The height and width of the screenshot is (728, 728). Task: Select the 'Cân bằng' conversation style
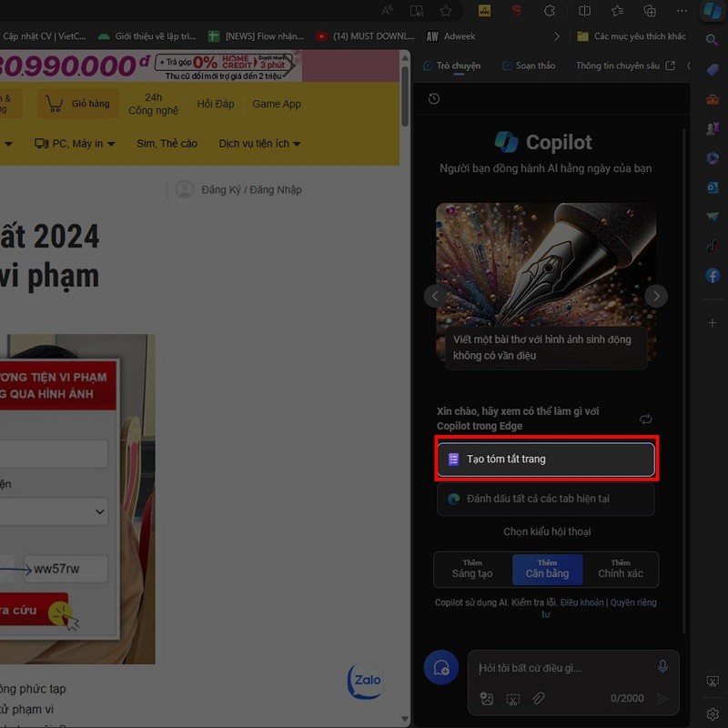click(547, 570)
